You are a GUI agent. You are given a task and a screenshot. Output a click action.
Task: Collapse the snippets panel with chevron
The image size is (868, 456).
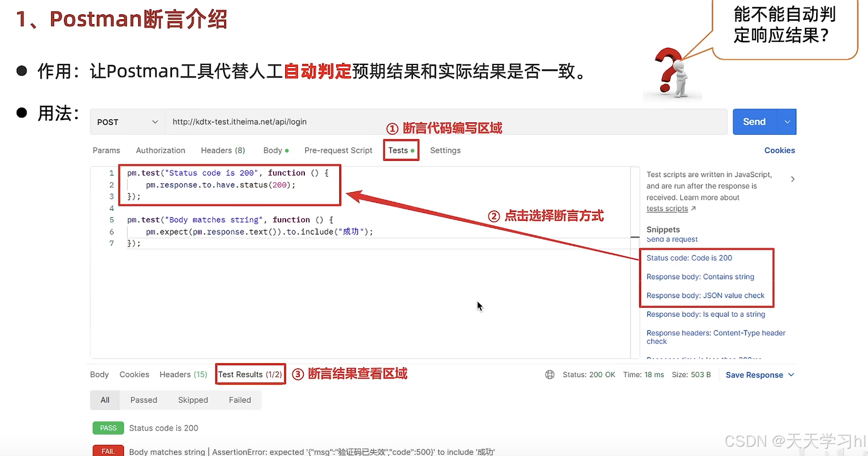click(793, 179)
